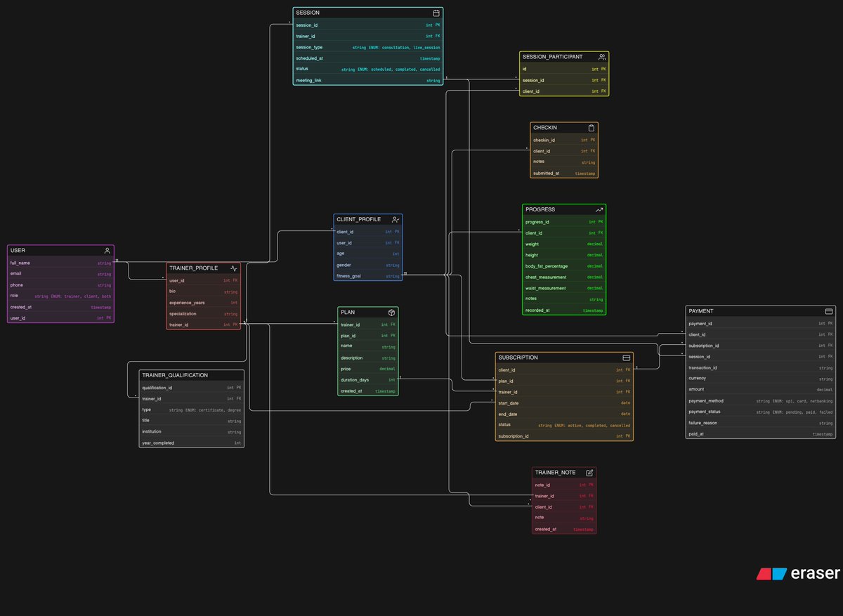
Task: Select duration_days row in PLAN table
Action: 368,380
